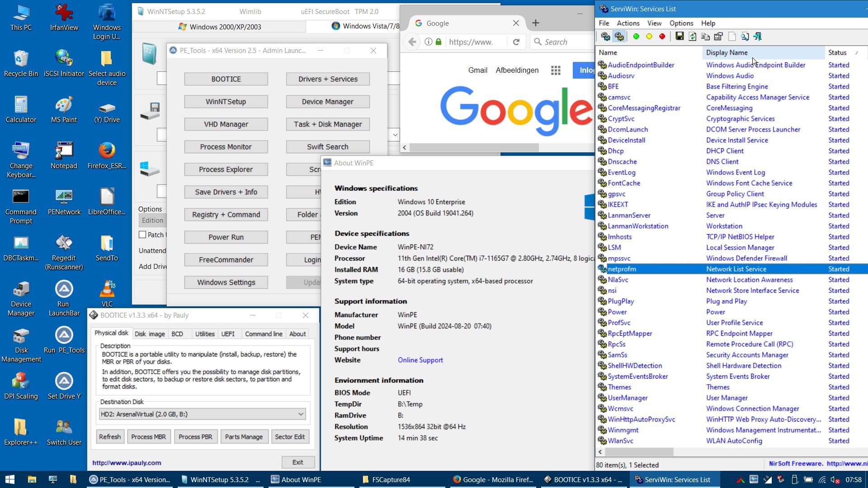Open the Firefox_ESR desktop icon

tap(107, 156)
